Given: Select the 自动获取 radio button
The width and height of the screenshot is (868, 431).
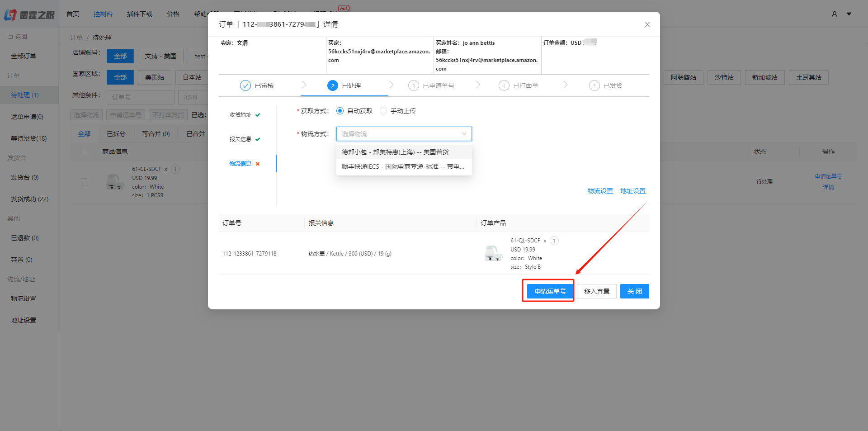Looking at the screenshot, I should [340, 110].
